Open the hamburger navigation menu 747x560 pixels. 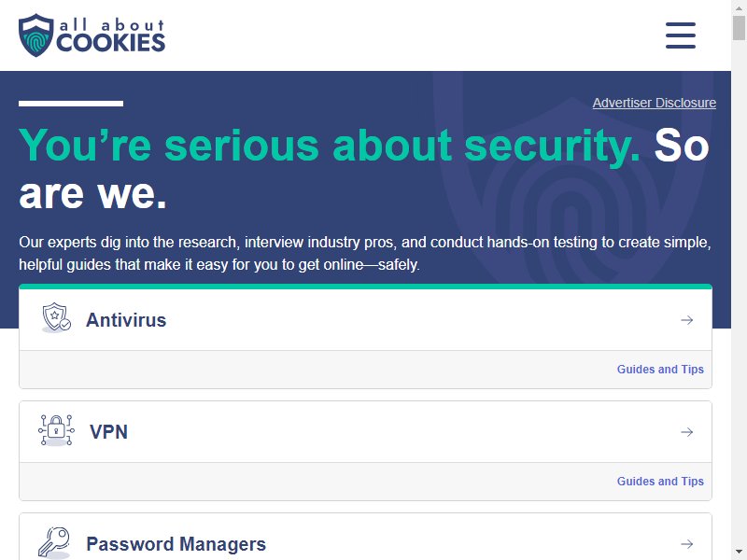tap(681, 35)
